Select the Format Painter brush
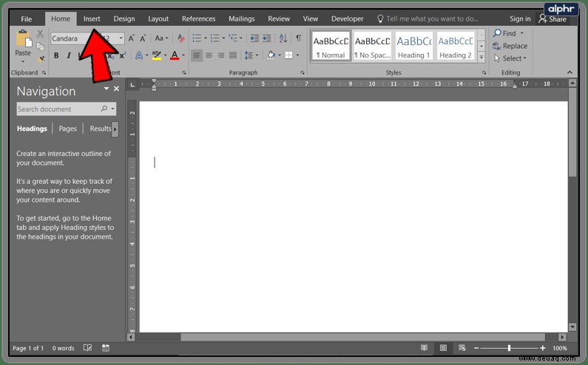The width and height of the screenshot is (588, 365). click(x=41, y=59)
